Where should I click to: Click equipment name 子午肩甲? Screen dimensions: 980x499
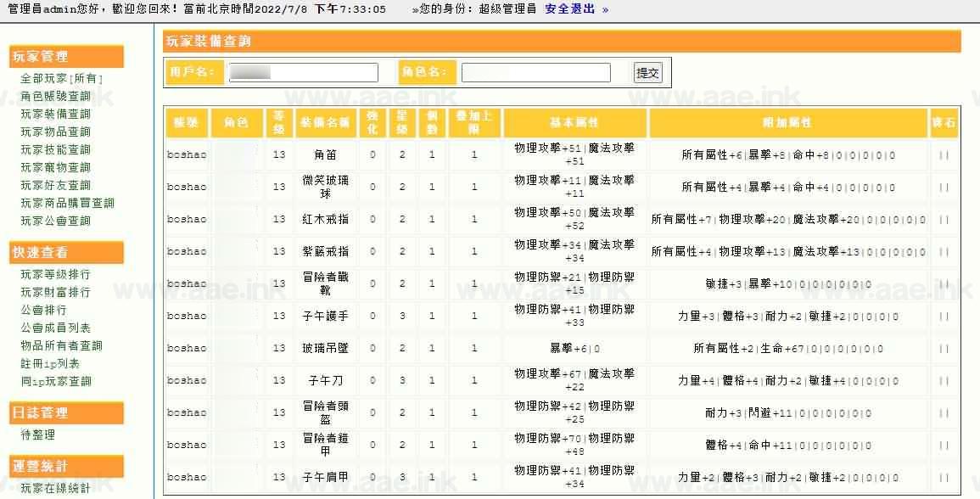(325, 478)
